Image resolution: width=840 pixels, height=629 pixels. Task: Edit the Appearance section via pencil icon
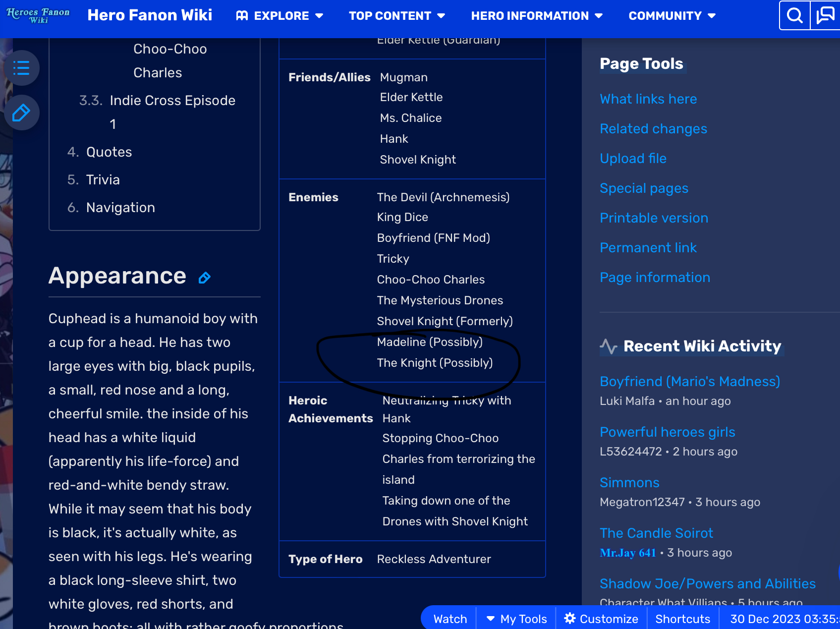click(205, 278)
